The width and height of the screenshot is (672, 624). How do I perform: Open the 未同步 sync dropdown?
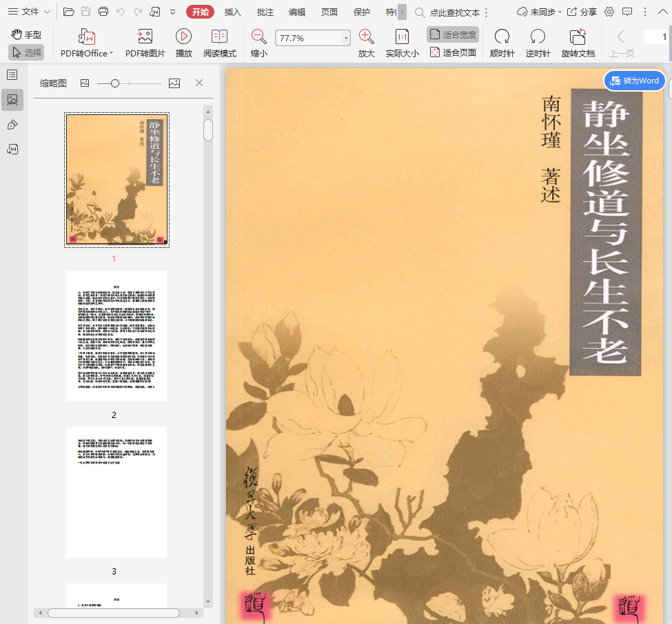pos(539,12)
